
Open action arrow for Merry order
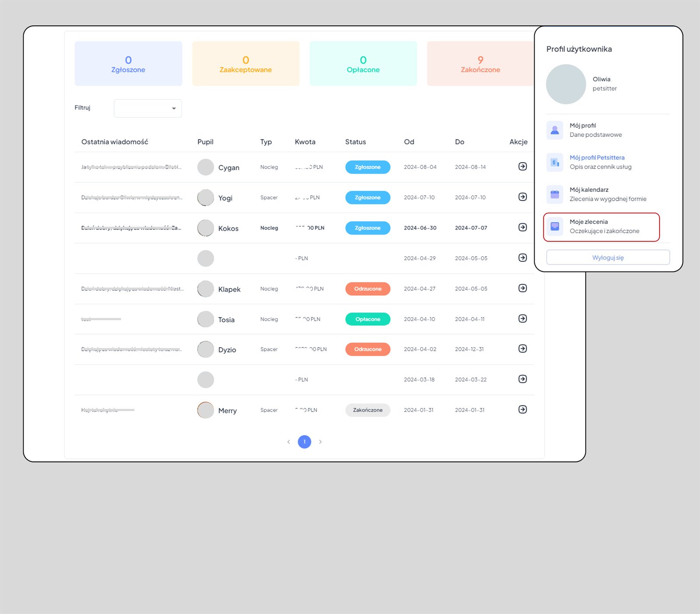tap(522, 410)
